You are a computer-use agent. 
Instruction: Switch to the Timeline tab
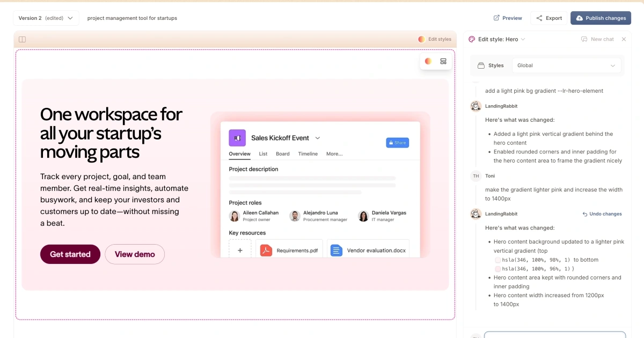[x=308, y=154]
